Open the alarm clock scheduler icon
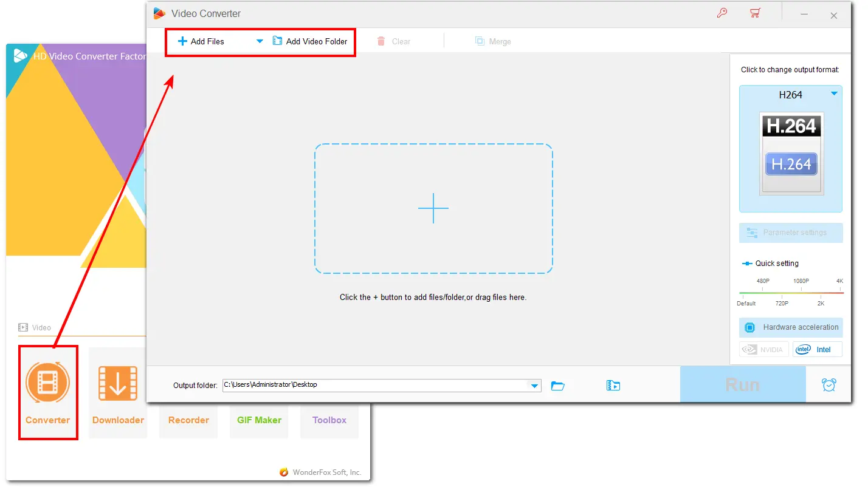Viewport: 868px width, 487px height. click(x=828, y=384)
